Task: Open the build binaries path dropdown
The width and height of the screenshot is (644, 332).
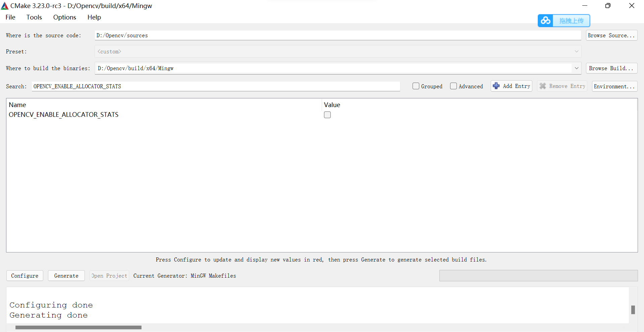Action: point(576,68)
